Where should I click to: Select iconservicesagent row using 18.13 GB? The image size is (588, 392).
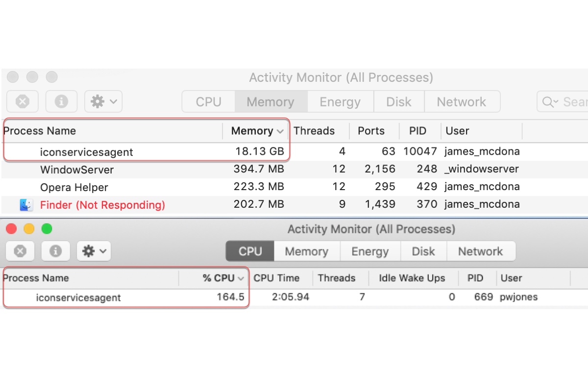pyautogui.click(x=294, y=152)
